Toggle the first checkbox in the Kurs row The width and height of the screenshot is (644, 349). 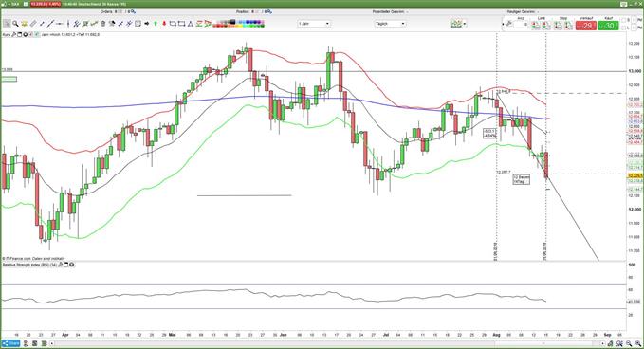[30, 34]
